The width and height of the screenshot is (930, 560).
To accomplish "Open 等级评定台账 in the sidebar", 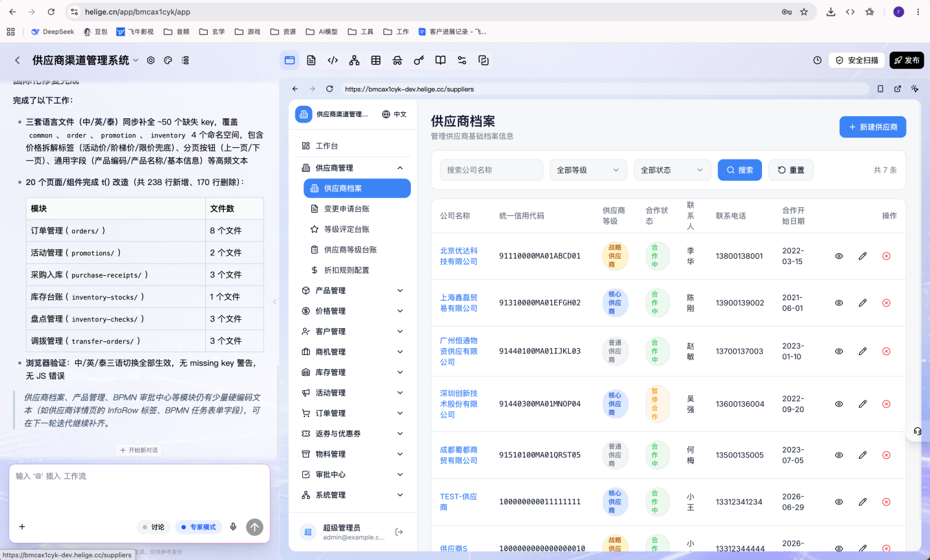I will point(357,229).
